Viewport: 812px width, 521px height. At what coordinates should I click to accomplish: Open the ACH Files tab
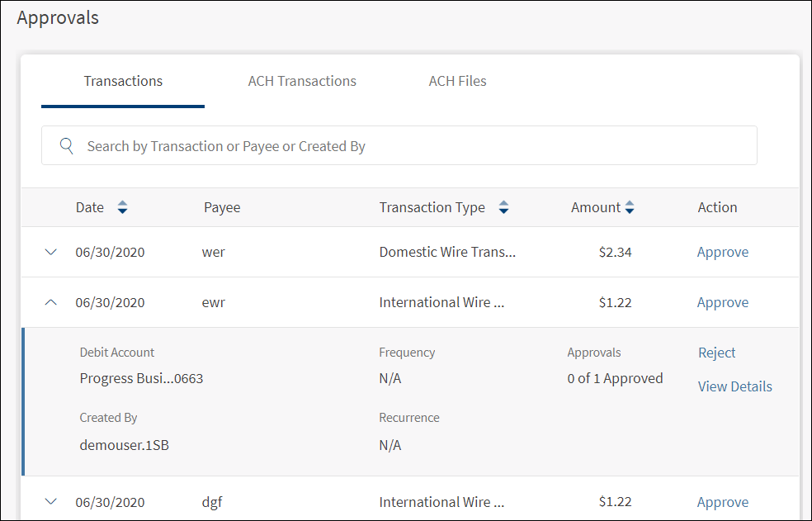click(457, 81)
